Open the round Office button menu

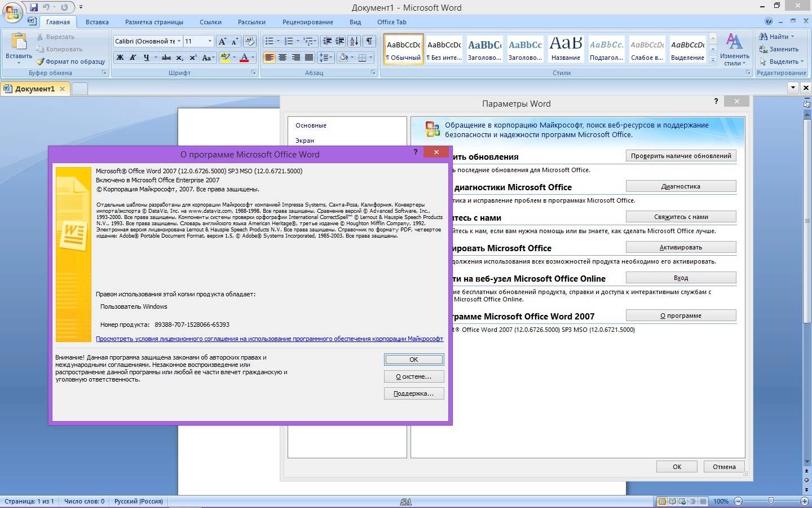tap(12, 12)
